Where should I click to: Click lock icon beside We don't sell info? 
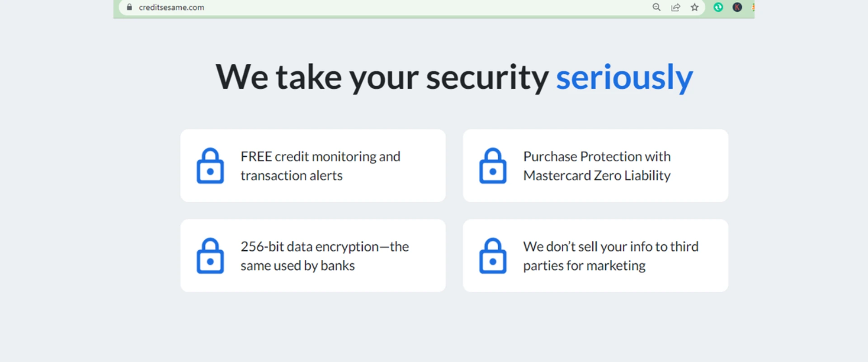pyautogui.click(x=493, y=256)
